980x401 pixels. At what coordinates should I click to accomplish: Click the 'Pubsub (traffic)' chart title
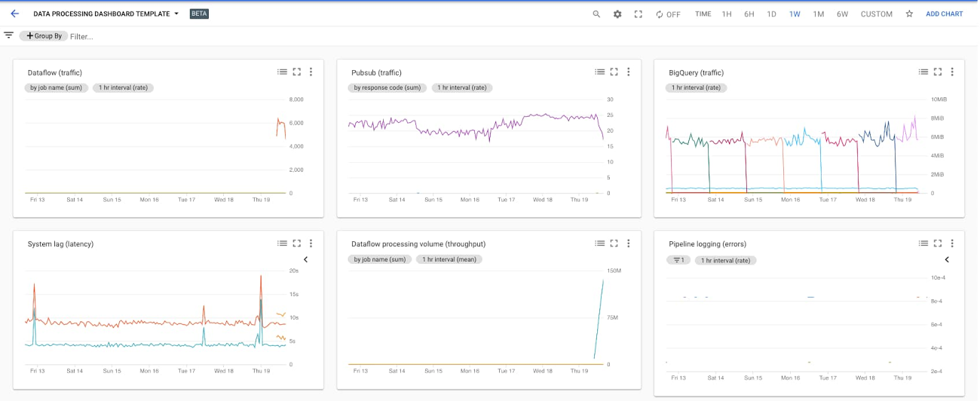coord(377,73)
